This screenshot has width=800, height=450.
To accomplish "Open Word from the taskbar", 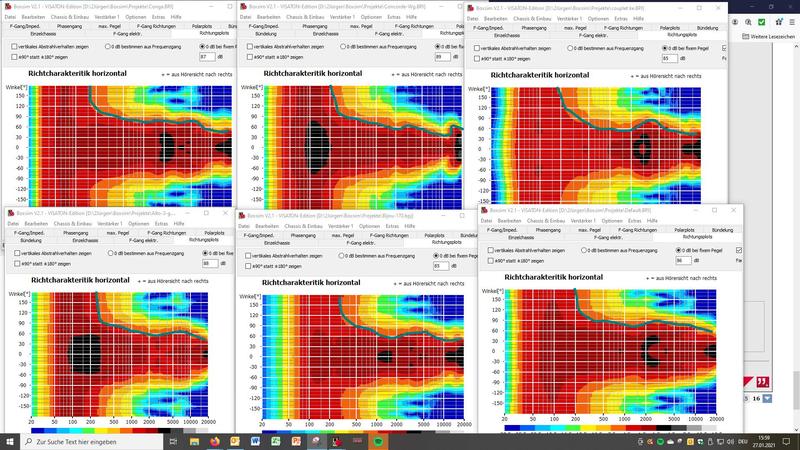I will 255,441.
